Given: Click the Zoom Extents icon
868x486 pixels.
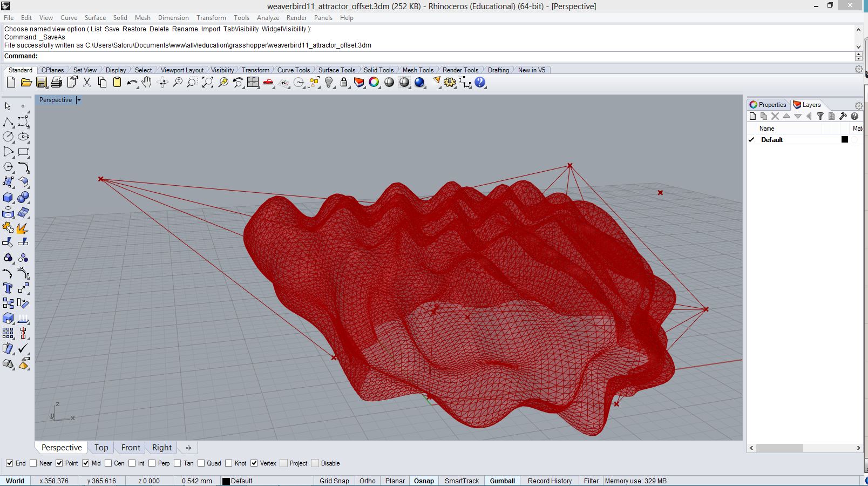Looking at the screenshot, I should [x=208, y=83].
